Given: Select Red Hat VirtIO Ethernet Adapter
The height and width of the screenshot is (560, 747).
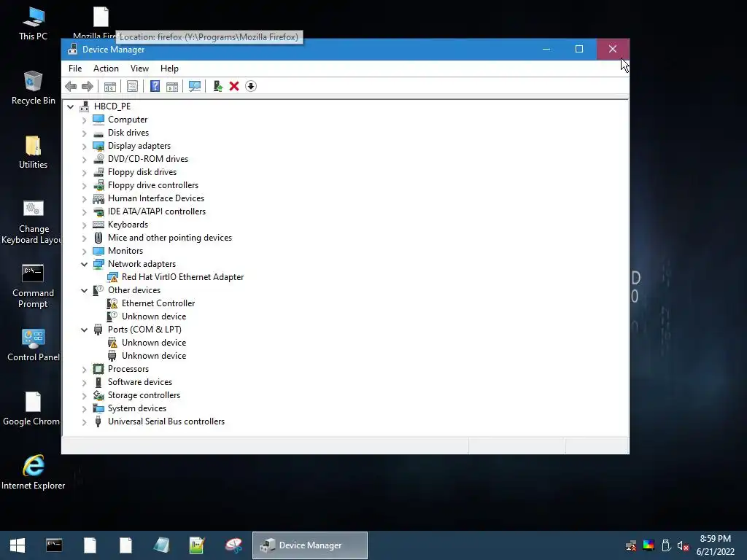Looking at the screenshot, I should (x=182, y=277).
